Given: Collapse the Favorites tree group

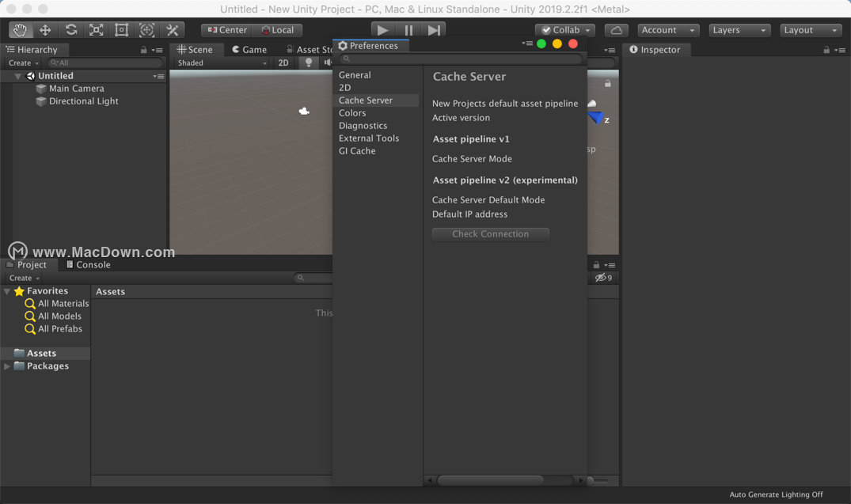Looking at the screenshot, I should 7,291.
